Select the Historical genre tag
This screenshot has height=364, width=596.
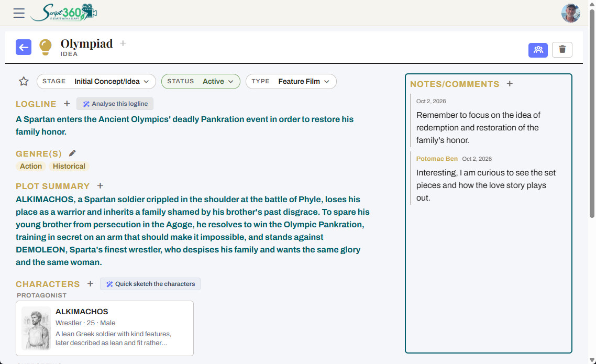(69, 166)
